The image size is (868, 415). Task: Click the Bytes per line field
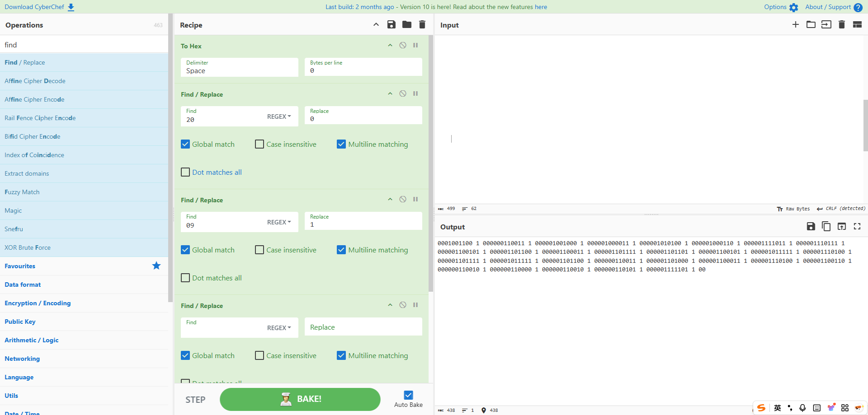(363, 67)
